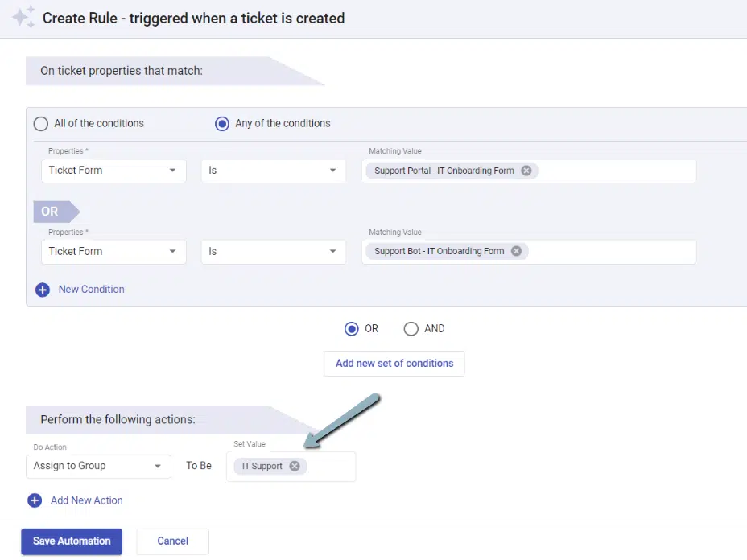
Task: Remove Support Bot - IT Onboarding Form chip
Action: tap(516, 251)
